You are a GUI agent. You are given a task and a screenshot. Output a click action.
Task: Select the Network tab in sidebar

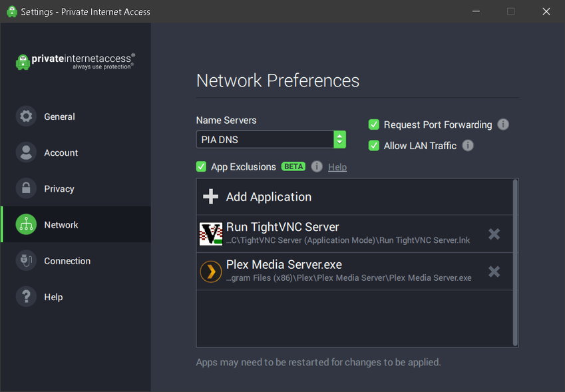[x=61, y=225]
